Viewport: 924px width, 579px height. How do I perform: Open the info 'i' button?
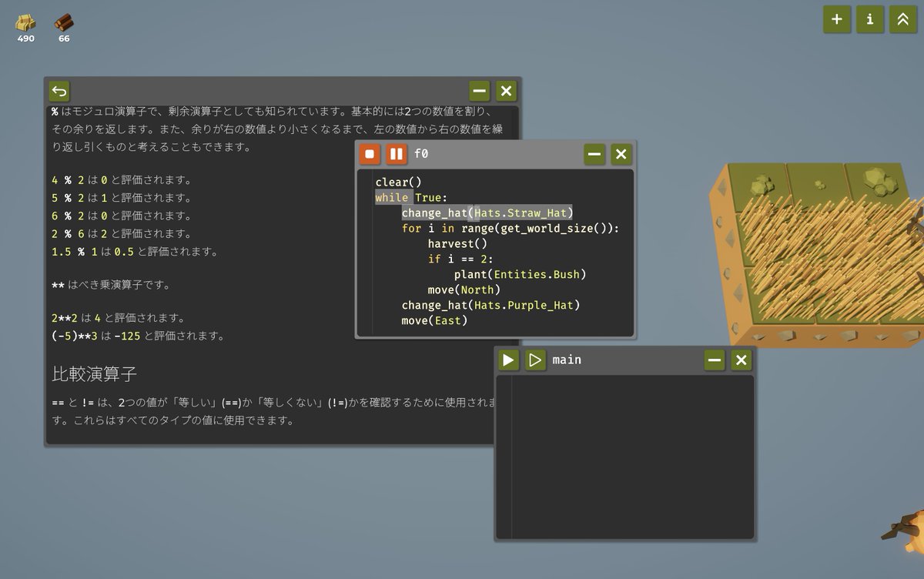pyautogui.click(x=870, y=19)
